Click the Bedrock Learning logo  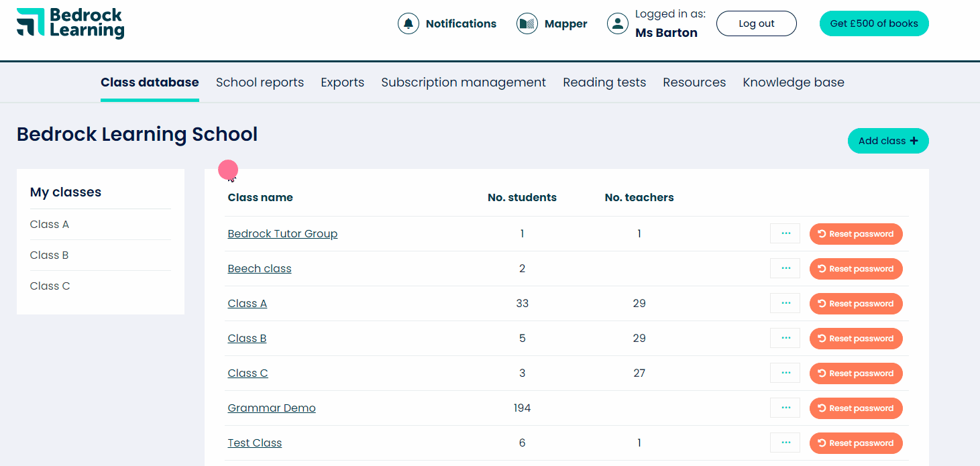coord(70,23)
